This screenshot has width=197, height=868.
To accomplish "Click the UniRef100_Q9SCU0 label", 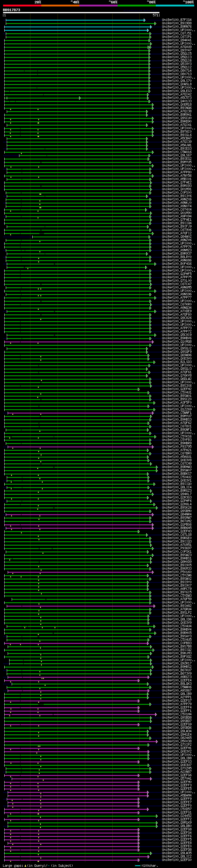I will point(177,118).
